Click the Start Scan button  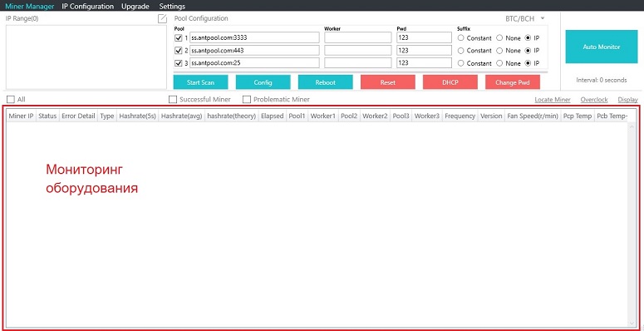pyautogui.click(x=200, y=82)
